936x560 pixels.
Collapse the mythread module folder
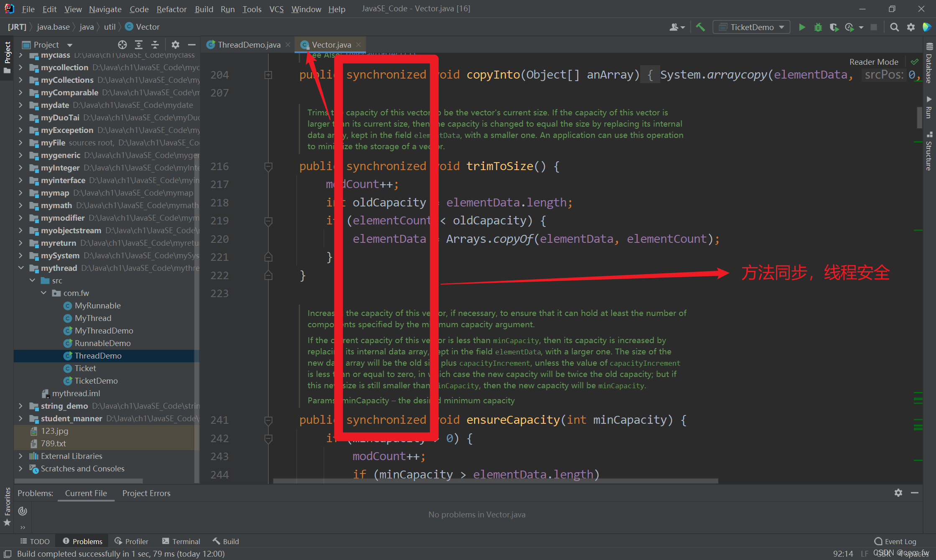[x=21, y=268]
